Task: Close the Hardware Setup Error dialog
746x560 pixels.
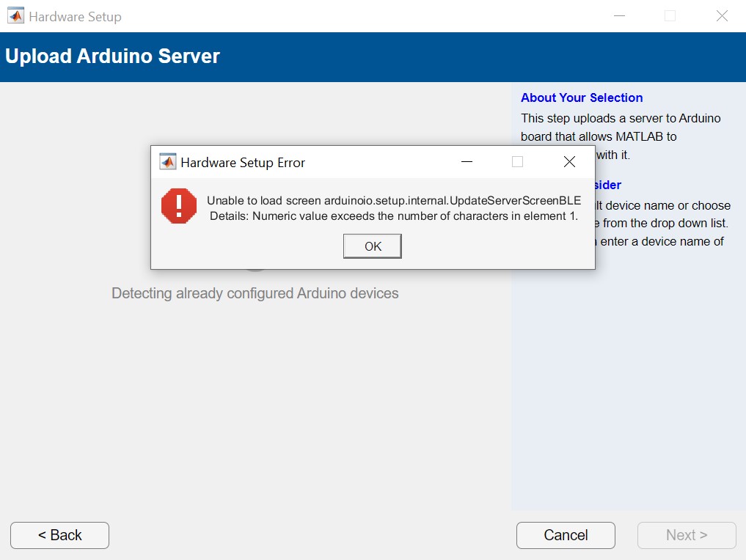Action: 569,162
